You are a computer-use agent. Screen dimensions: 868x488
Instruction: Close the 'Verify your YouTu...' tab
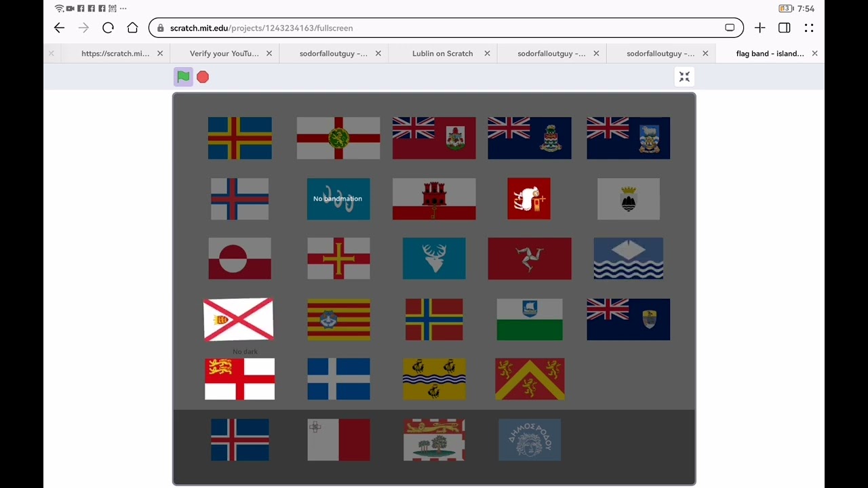[x=269, y=54]
